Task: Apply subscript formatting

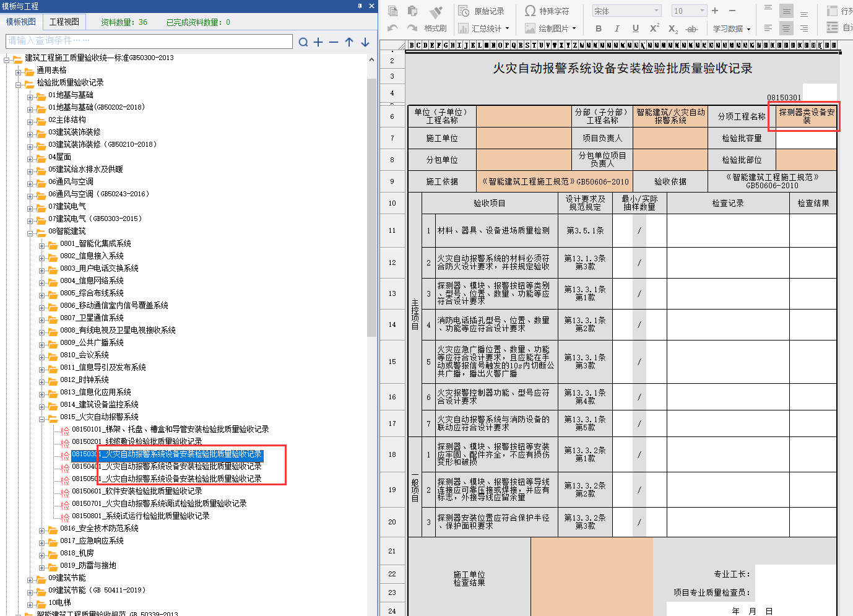Action: (x=673, y=28)
